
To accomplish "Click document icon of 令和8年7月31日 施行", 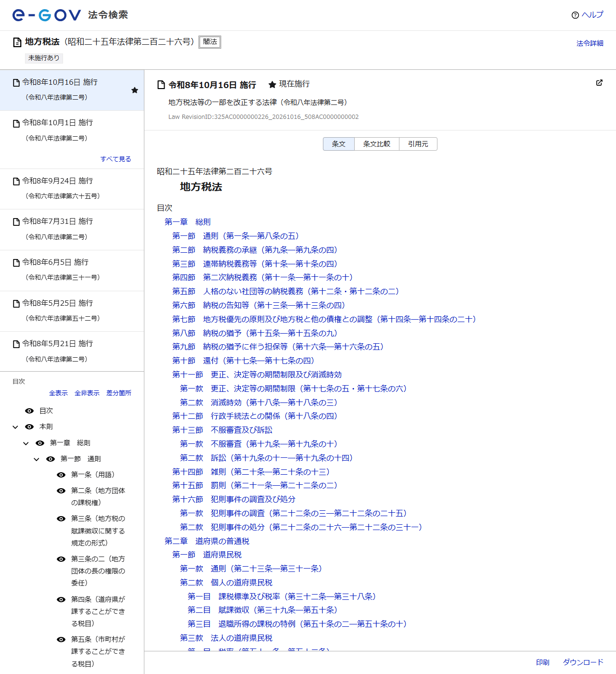I will tap(16, 222).
